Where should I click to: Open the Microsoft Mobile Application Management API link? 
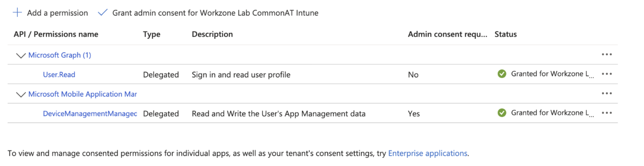[x=82, y=94]
